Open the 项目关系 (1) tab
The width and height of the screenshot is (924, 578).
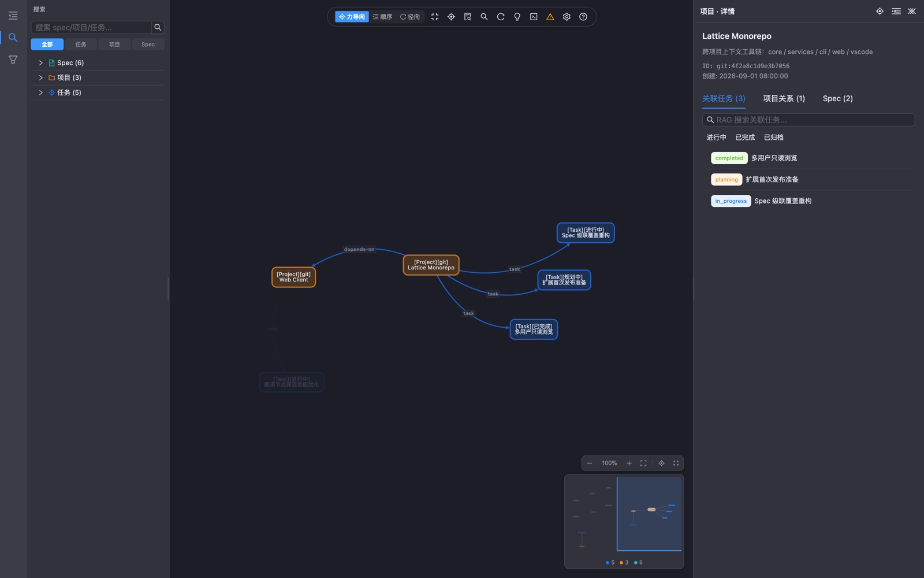click(784, 98)
